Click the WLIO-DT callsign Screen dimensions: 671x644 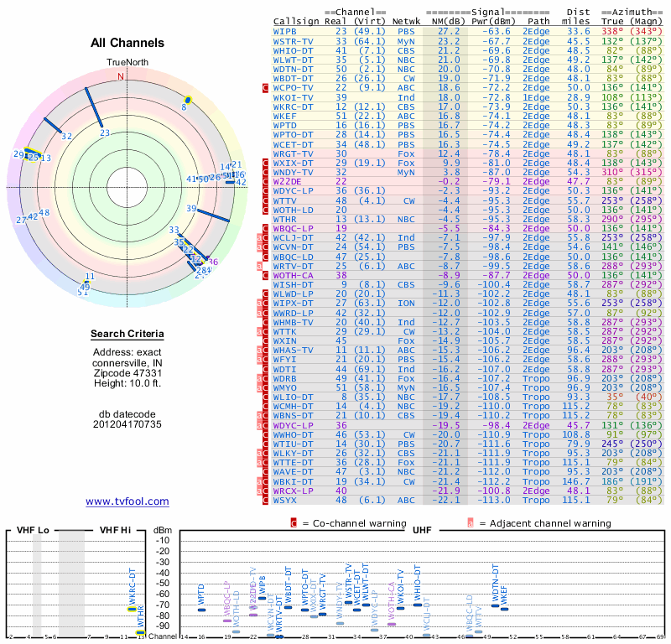coord(293,397)
